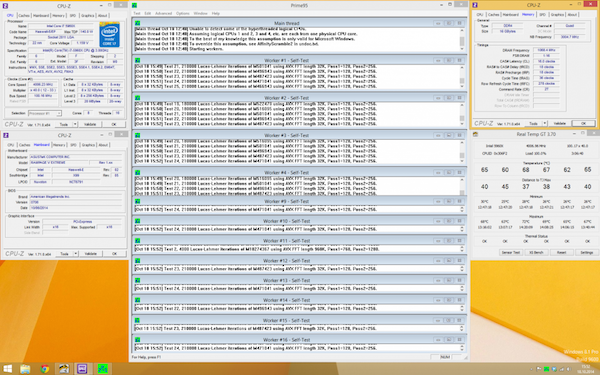Click Tools button in the CPU-Z Mainboard window
The width and height of the screenshot is (600, 375).
tap(64, 254)
